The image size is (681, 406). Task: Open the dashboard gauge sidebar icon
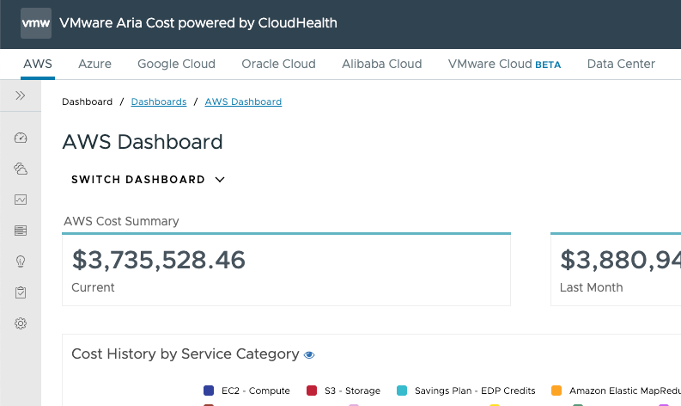tap(20, 138)
